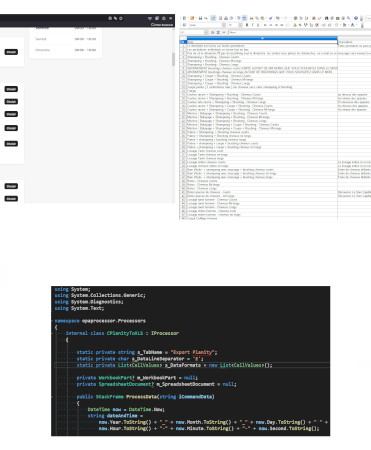Click the using System.Diagnostics line
371x450 pixels.
pyautogui.click(x=89, y=302)
